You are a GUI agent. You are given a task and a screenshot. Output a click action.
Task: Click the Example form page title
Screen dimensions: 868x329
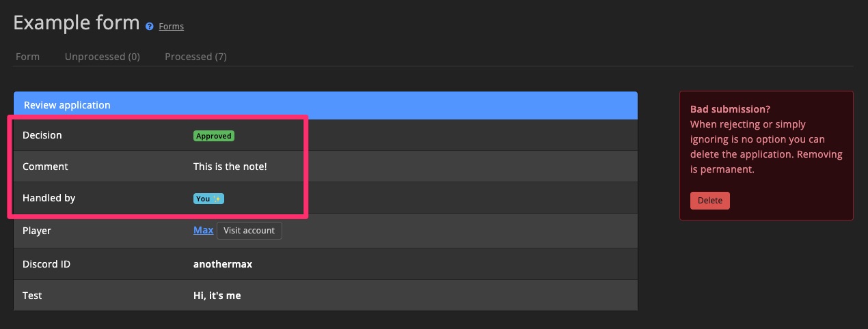pyautogui.click(x=77, y=23)
